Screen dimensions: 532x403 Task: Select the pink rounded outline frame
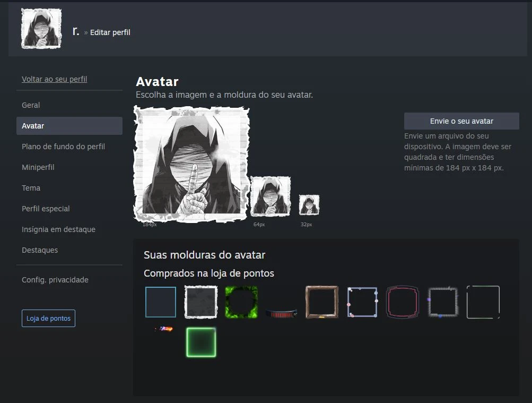402,302
